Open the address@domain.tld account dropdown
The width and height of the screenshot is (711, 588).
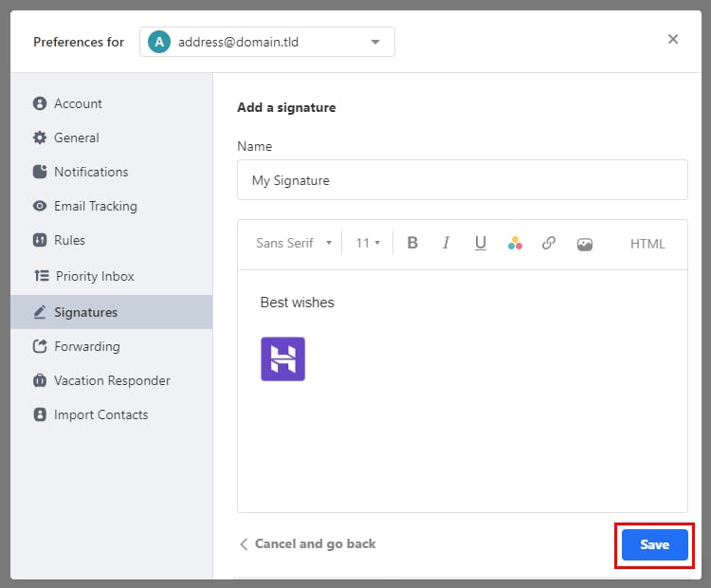267,42
